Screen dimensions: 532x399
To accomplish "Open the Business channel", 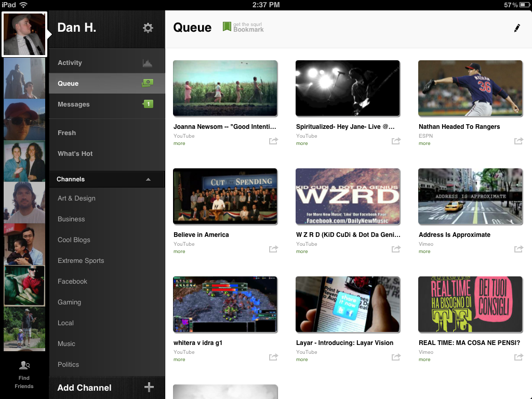I will click(x=107, y=219).
